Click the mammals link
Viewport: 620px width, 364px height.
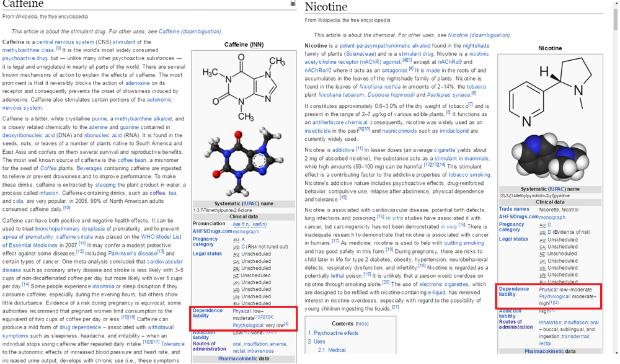(x=476, y=158)
